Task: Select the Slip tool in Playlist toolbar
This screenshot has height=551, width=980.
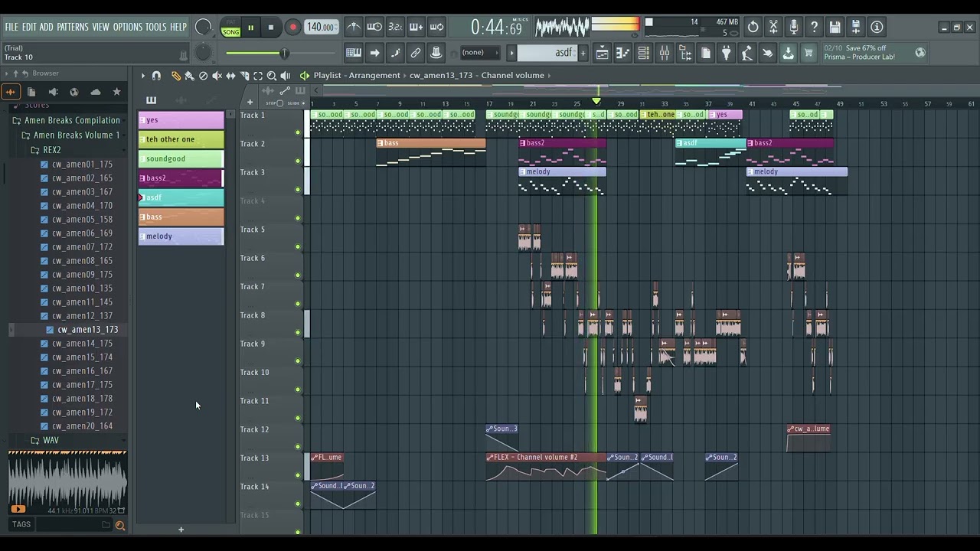Action: [230, 76]
